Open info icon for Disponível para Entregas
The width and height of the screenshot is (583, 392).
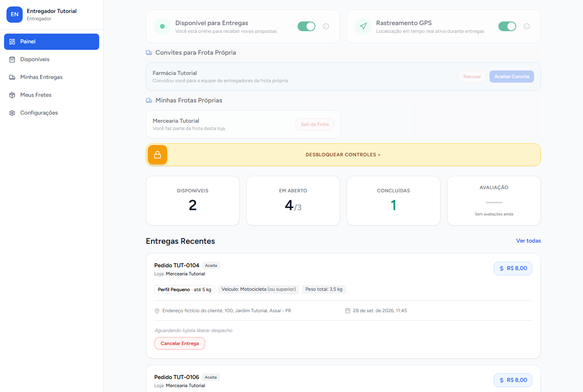326,26
